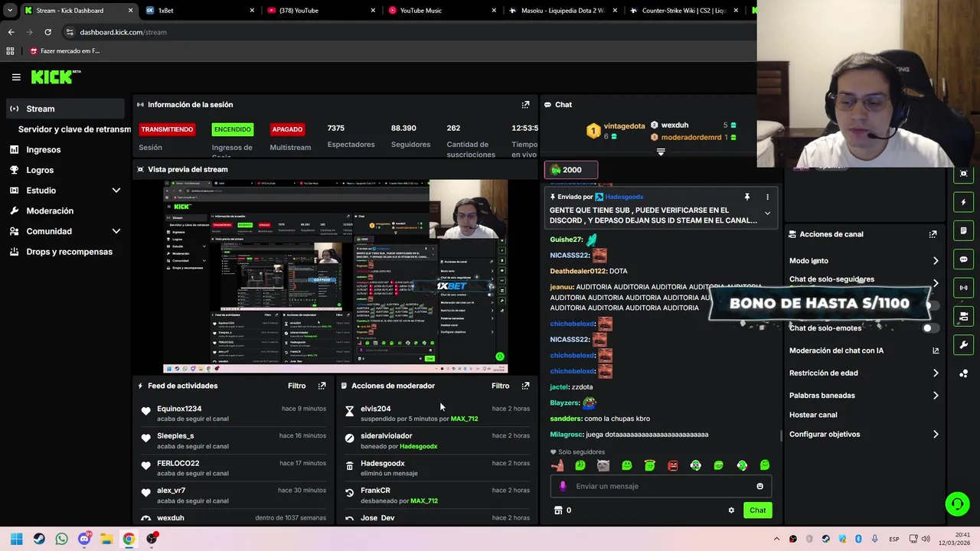
Task: Click Hostear canal
Action: pos(813,415)
